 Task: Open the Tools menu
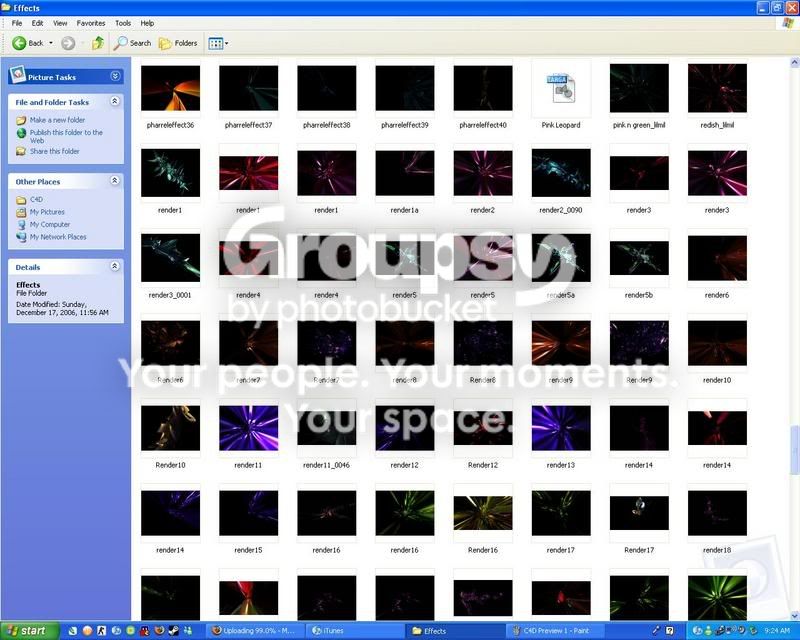(x=123, y=23)
